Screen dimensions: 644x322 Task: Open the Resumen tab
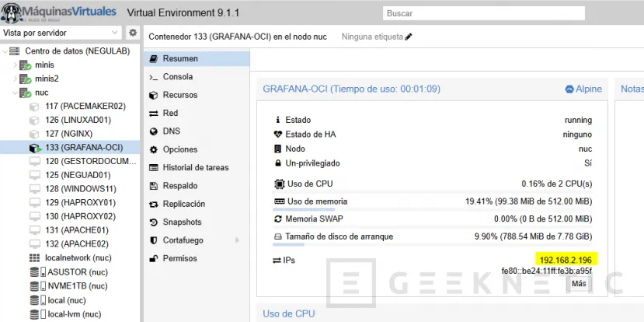[x=197, y=59]
